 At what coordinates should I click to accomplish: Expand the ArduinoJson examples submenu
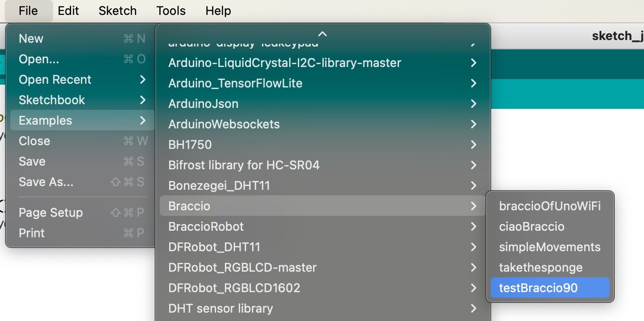(x=203, y=103)
